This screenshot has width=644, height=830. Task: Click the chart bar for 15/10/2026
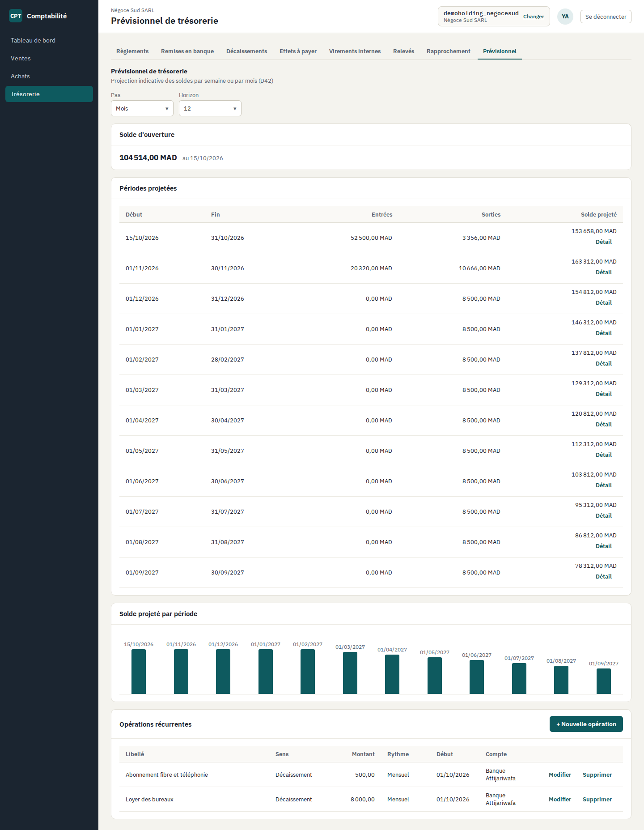coord(139,672)
